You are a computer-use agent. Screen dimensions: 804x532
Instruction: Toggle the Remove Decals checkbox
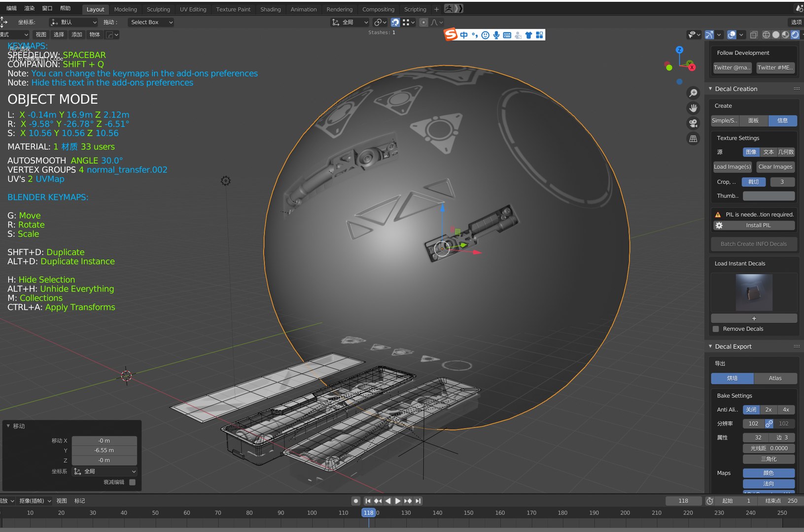(x=716, y=329)
